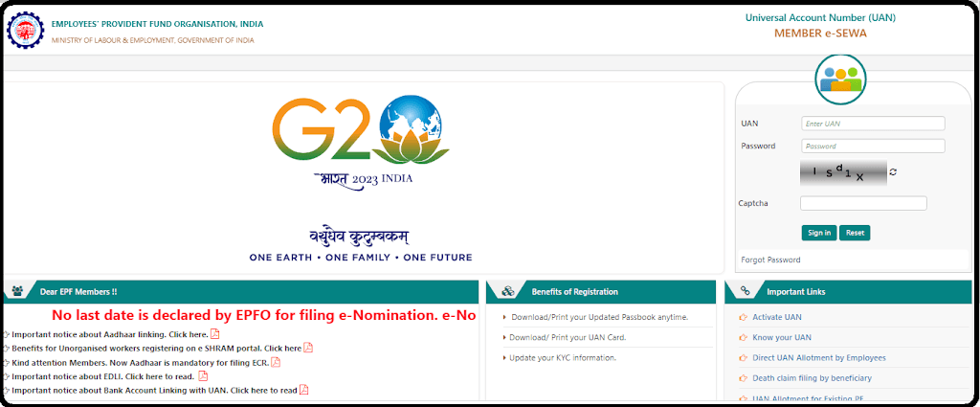Open PDF for Aadhaar linking notice
The image size is (980, 407).
tap(215, 334)
